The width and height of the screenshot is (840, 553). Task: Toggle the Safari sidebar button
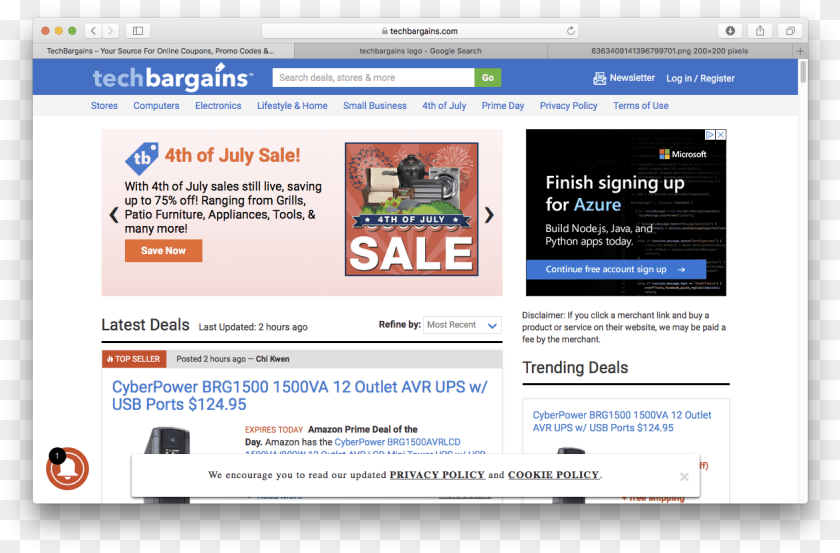coord(138,31)
